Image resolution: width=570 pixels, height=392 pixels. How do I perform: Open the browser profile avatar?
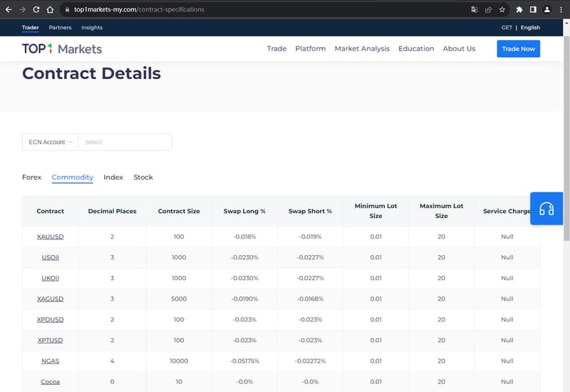[546, 9]
